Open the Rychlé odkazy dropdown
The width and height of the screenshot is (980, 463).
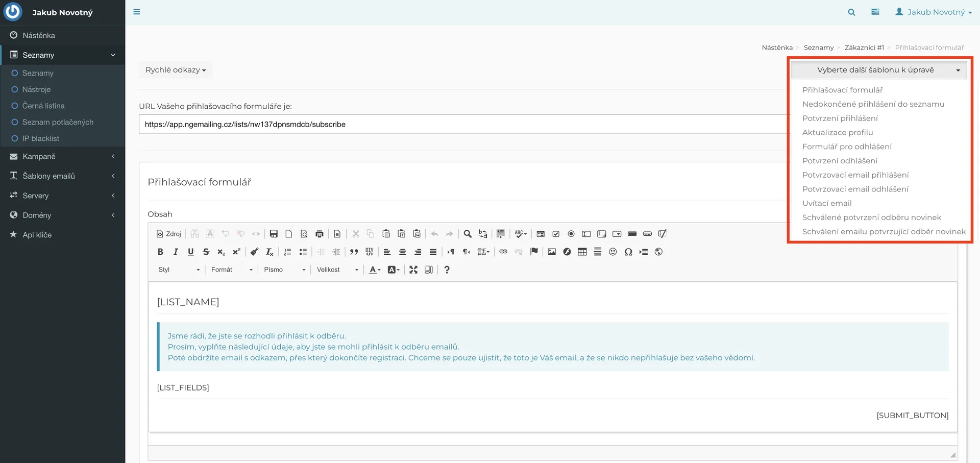pyautogui.click(x=176, y=70)
